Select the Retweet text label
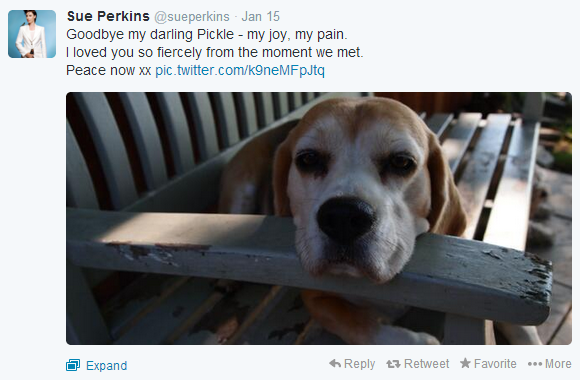Screen dimensions: 580x380 (x=426, y=364)
